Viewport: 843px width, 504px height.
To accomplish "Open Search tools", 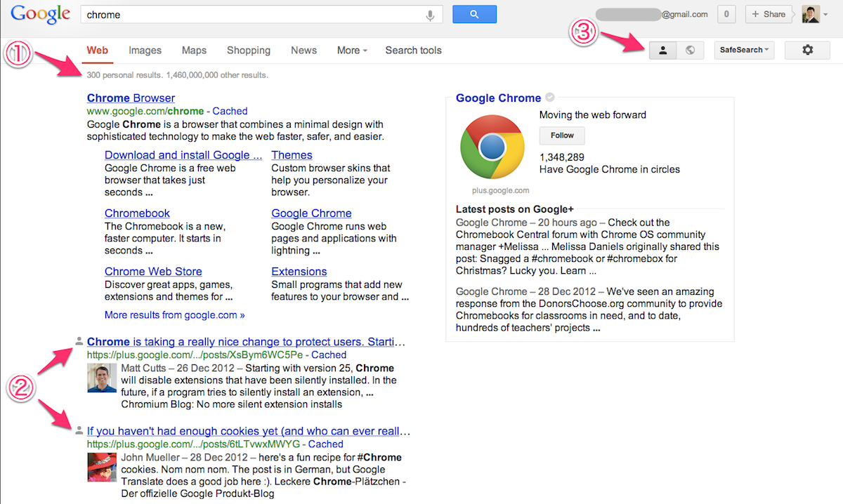I will tap(414, 51).
